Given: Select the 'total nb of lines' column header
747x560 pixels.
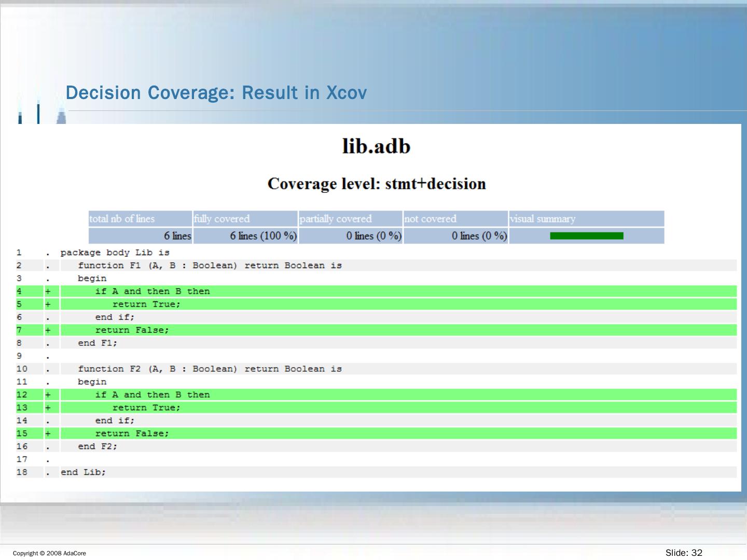Looking at the screenshot, I should [x=122, y=219].
